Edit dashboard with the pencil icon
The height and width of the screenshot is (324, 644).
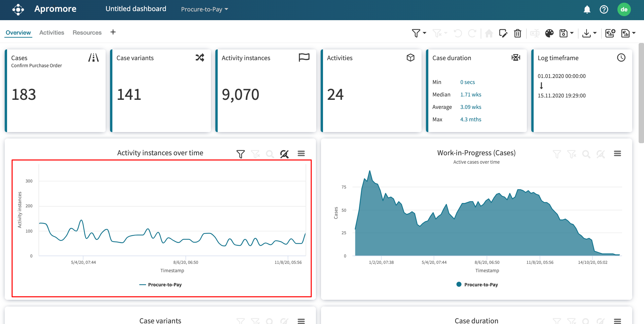[503, 33]
